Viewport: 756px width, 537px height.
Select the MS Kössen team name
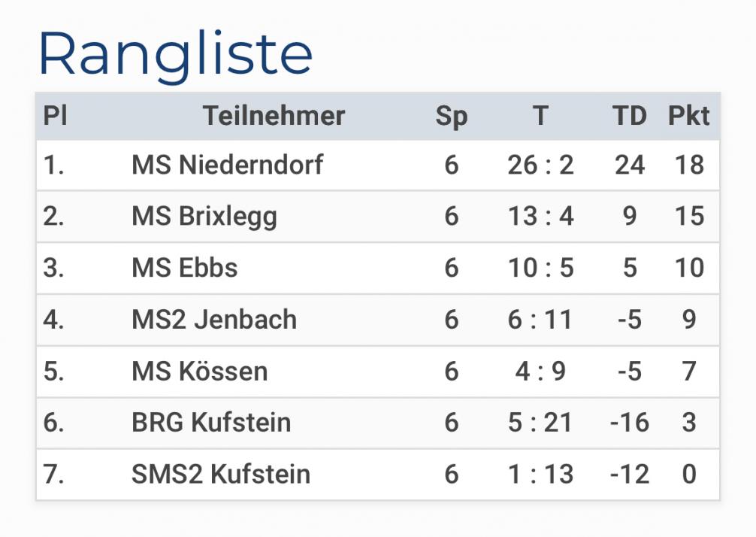coord(199,372)
